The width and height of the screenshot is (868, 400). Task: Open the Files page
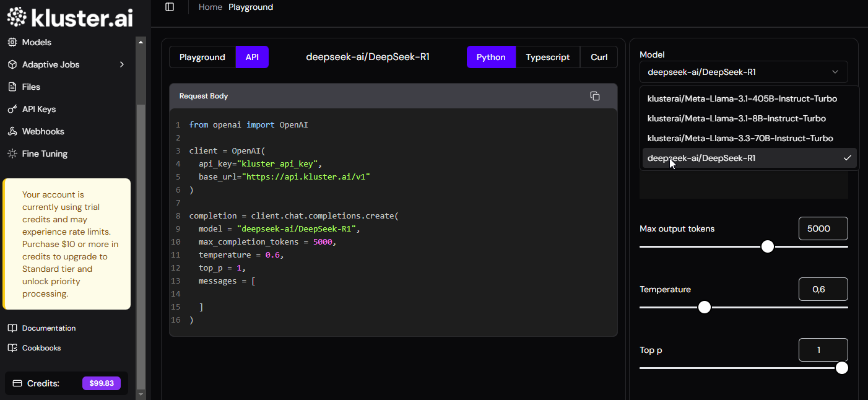(x=31, y=87)
